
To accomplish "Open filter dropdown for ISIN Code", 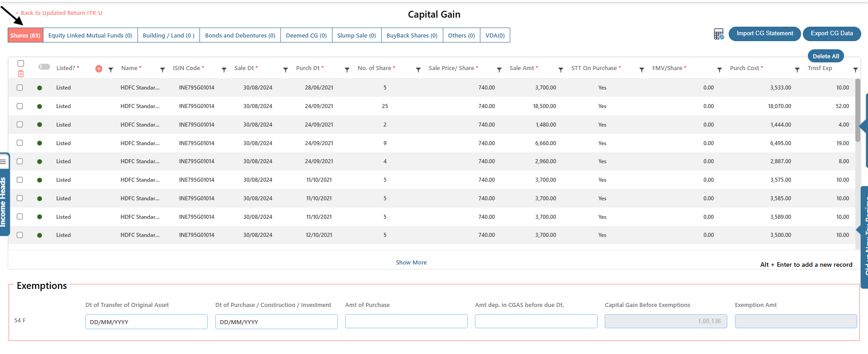I will (x=224, y=70).
